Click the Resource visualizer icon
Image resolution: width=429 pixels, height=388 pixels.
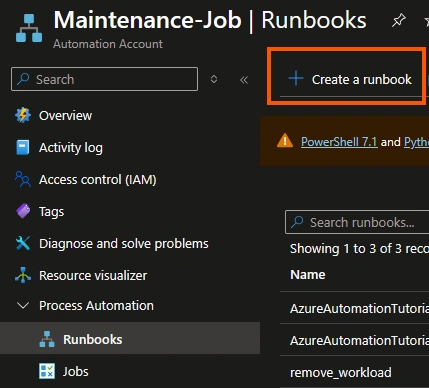23,275
